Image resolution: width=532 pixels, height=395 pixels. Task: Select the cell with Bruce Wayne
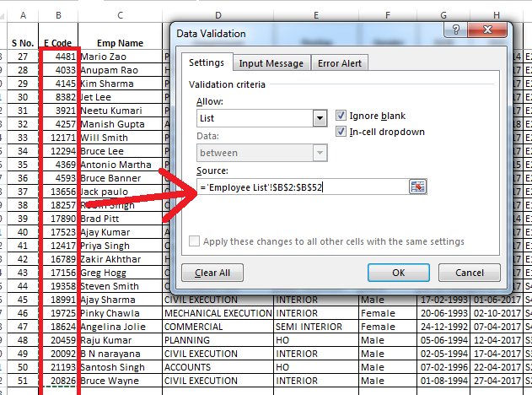[x=120, y=381]
